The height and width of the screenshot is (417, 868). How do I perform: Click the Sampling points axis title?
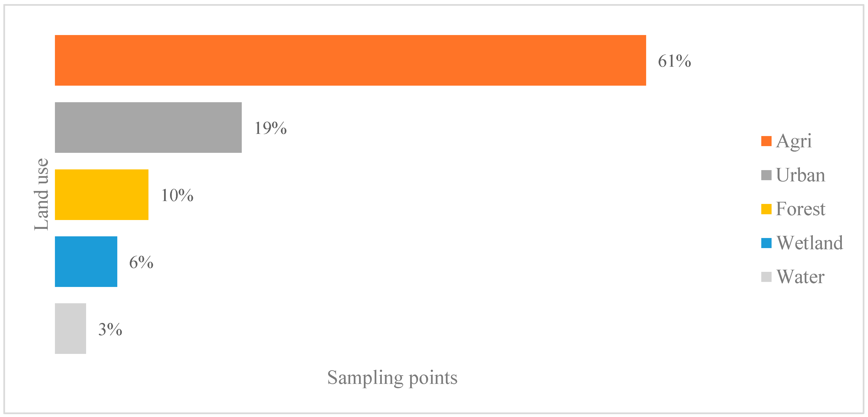392,378
